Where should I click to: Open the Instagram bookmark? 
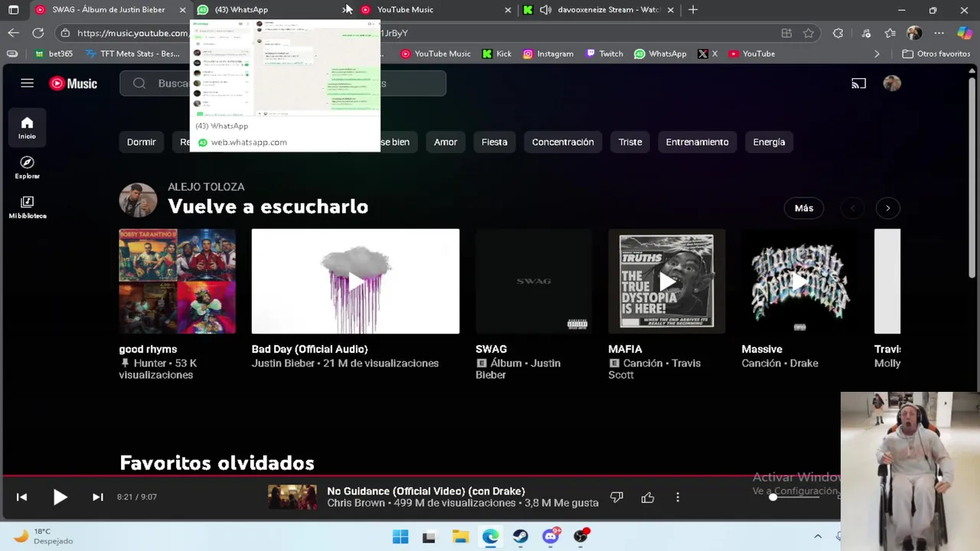pyautogui.click(x=547, y=54)
